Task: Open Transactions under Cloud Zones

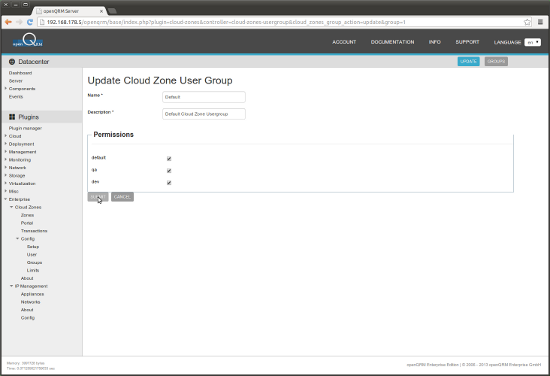Action: pos(34,231)
